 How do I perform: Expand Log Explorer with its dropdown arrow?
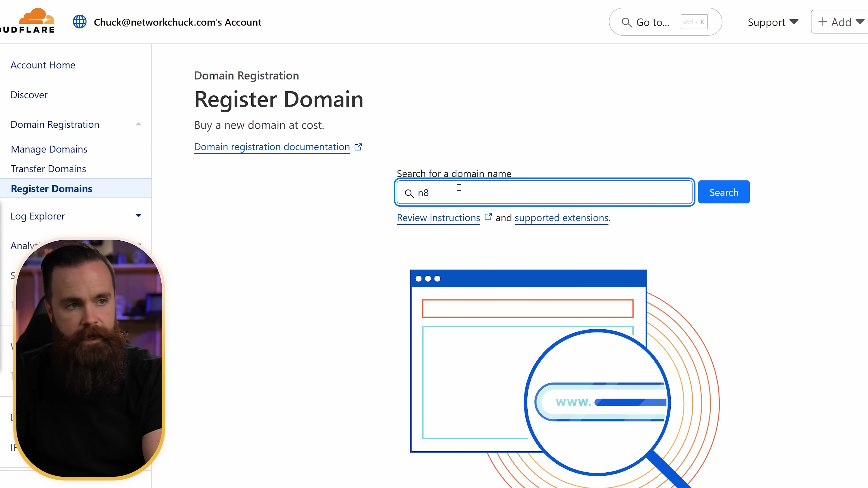point(138,216)
